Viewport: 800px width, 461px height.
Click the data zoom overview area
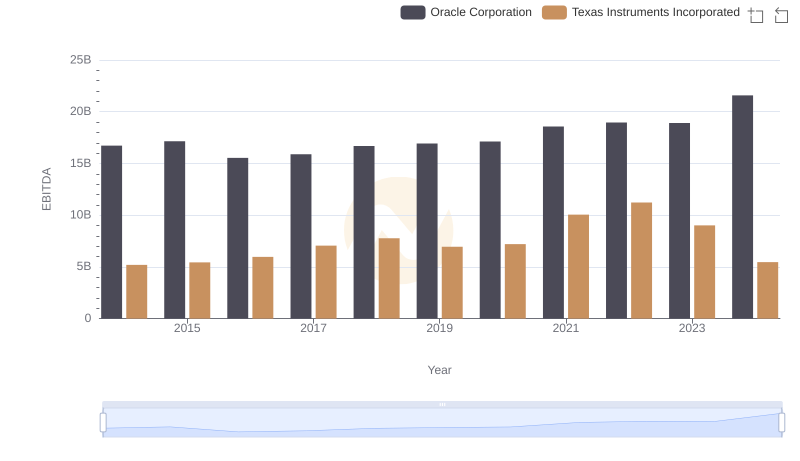pyautogui.click(x=442, y=423)
